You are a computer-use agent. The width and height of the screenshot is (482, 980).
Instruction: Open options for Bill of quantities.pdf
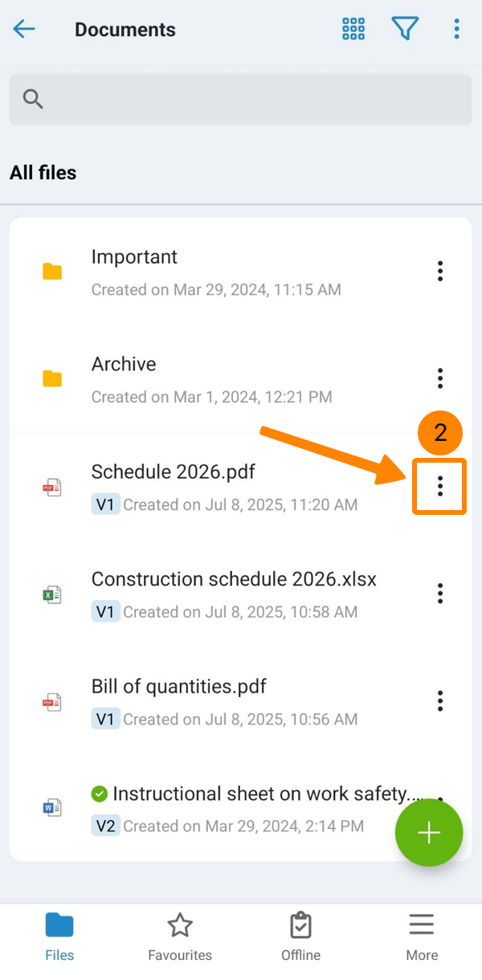tap(440, 700)
